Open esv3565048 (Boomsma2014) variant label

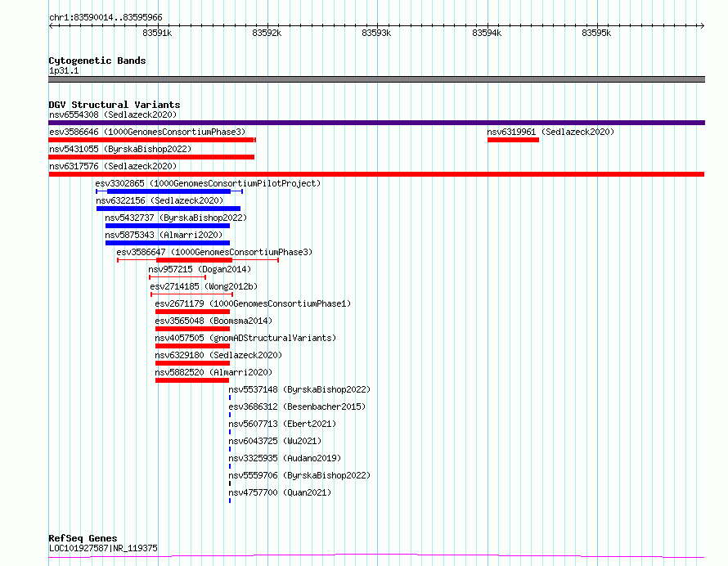click(x=213, y=321)
